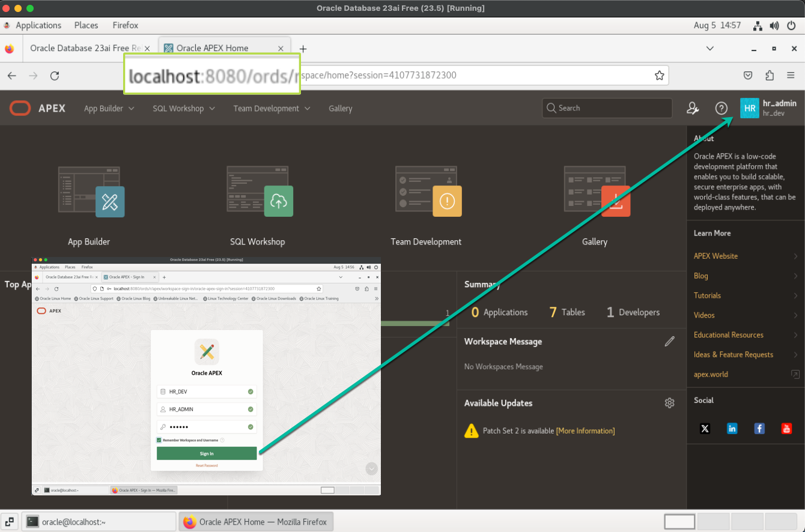Open the power icon in top bar
The image size is (805, 532).
pos(791,26)
